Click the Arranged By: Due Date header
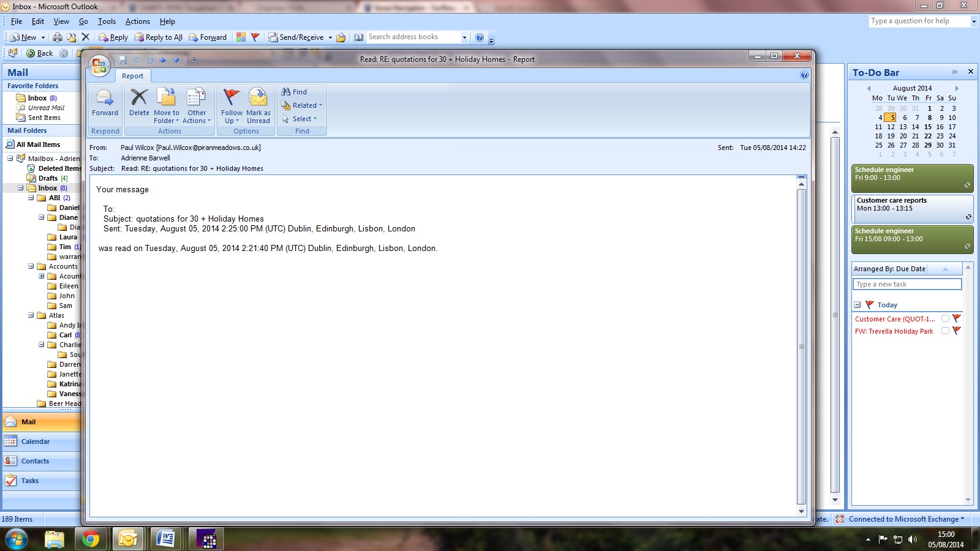This screenshot has width=980, height=551. click(x=889, y=269)
